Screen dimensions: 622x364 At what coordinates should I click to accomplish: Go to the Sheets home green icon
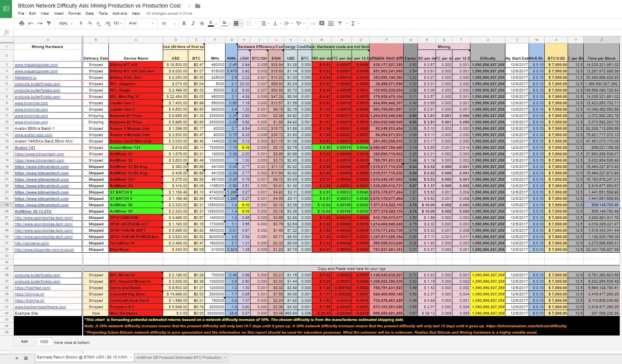6,9
